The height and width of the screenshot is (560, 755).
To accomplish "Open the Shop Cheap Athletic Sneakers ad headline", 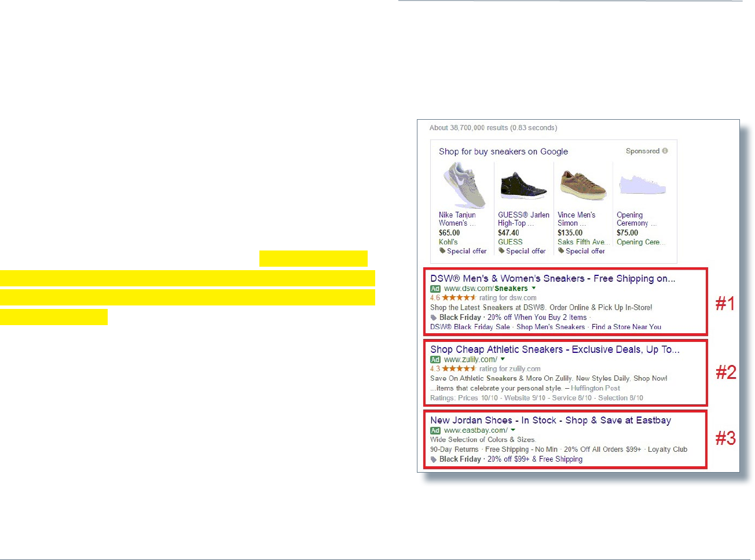I will (555, 349).
